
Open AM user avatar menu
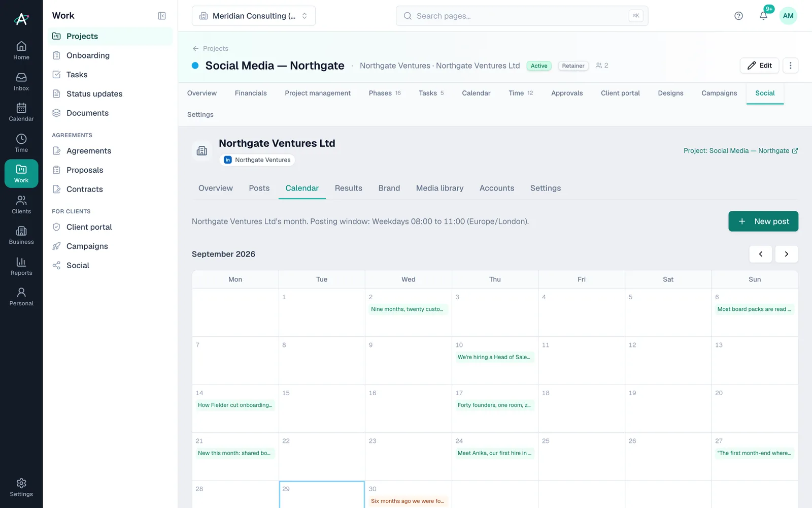coord(788,16)
